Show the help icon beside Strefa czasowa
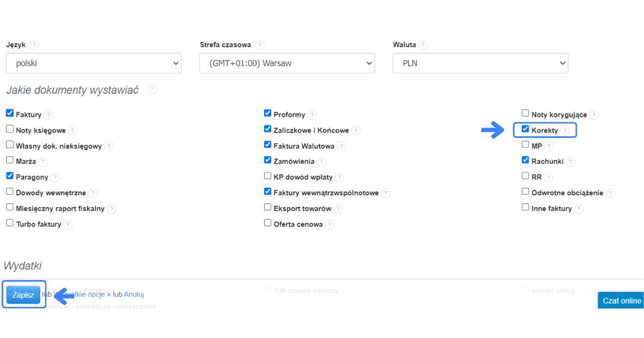Screen dimensions: 644x338 coord(260,45)
